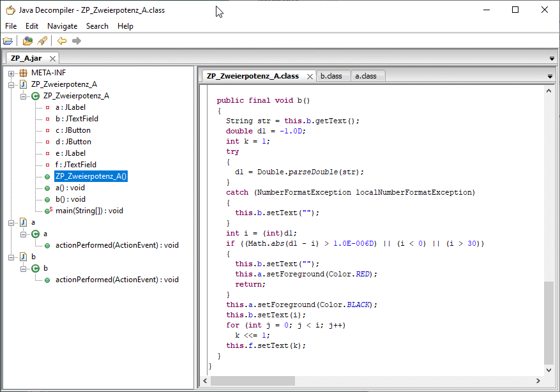
Task: Click the Open File toolbar icon
Action: (x=8, y=41)
